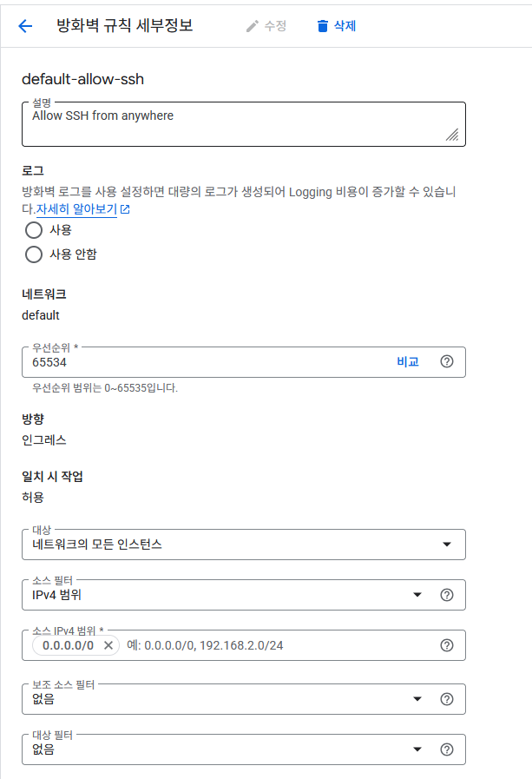This screenshot has width=532, height=779.
Task: Expand the 대상 targets dropdown
Action: click(x=244, y=545)
